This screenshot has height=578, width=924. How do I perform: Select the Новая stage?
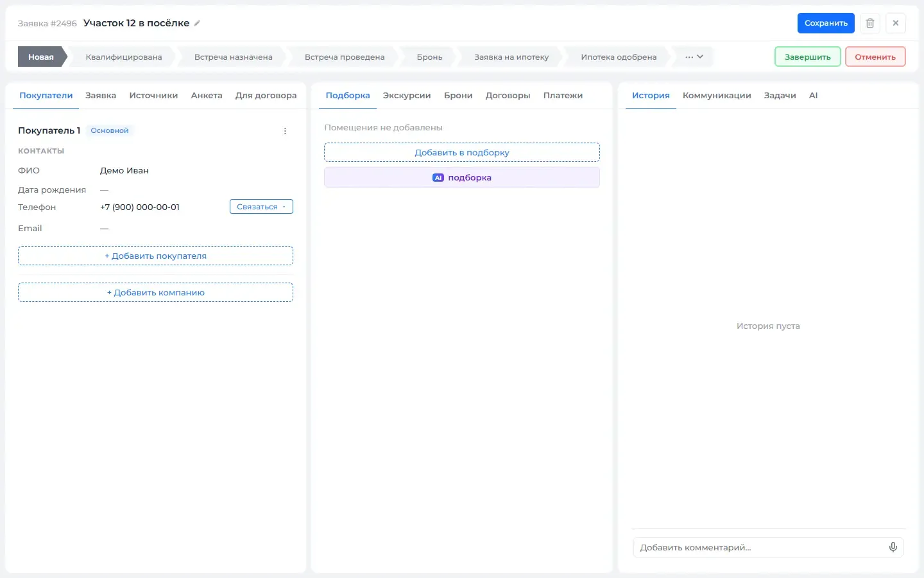click(x=41, y=57)
